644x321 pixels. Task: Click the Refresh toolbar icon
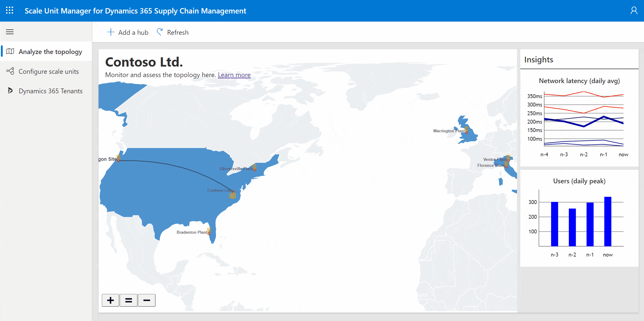click(x=160, y=32)
